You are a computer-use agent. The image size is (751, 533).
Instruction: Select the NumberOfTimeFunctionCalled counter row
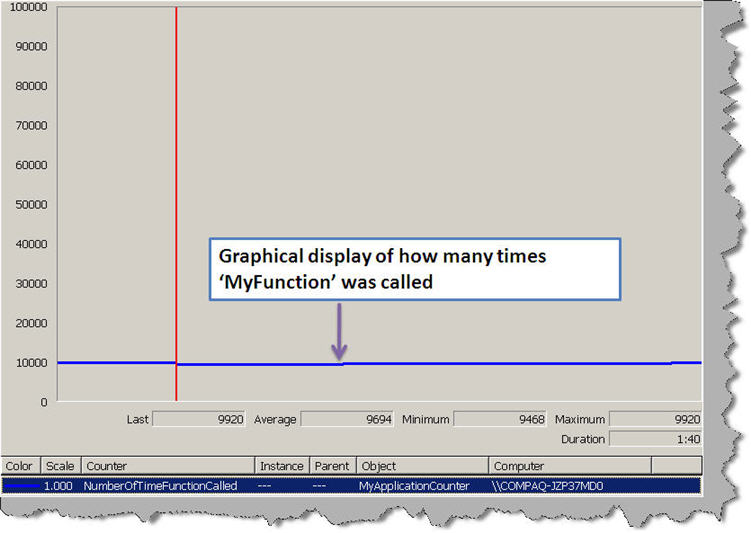tap(160, 486)
